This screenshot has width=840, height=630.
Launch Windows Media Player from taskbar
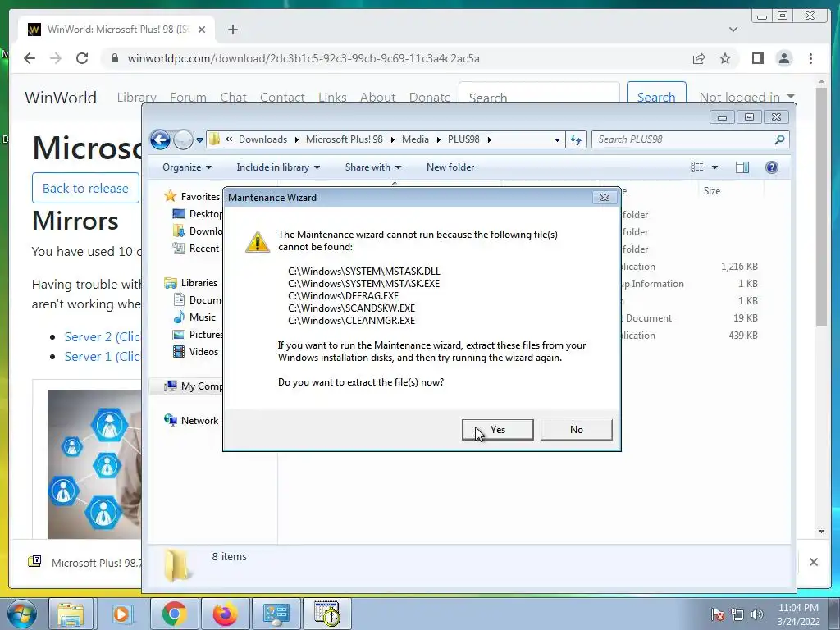(x=121, y=614)
